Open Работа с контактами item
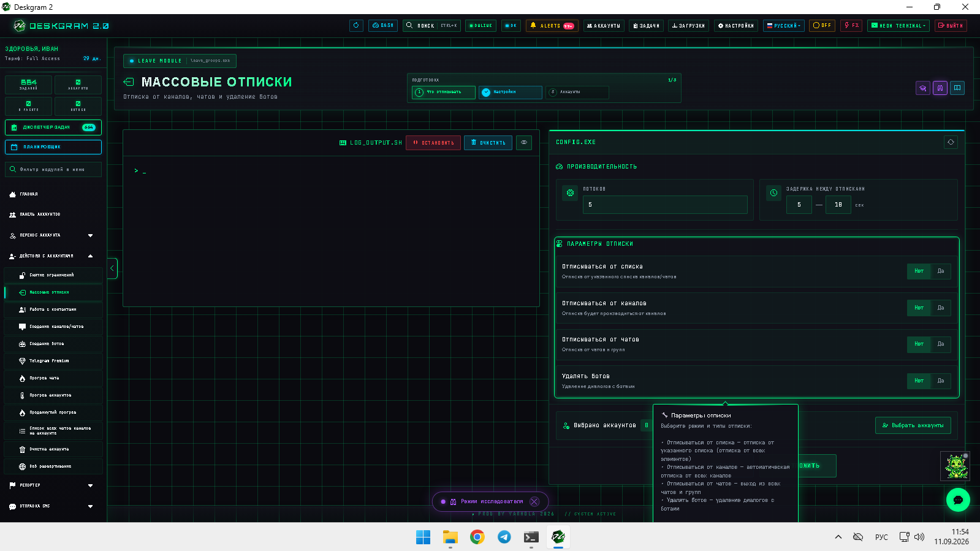This screenshot has height=551, width=980. pos(53,310)
